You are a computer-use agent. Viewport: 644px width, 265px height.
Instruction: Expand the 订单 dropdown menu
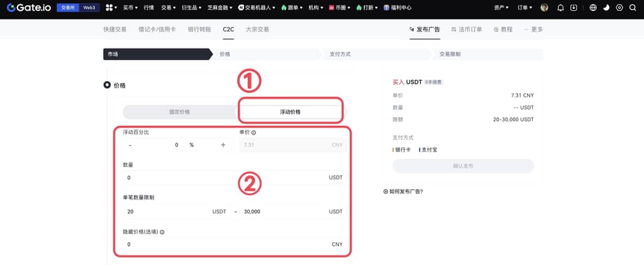pos(525,8)
